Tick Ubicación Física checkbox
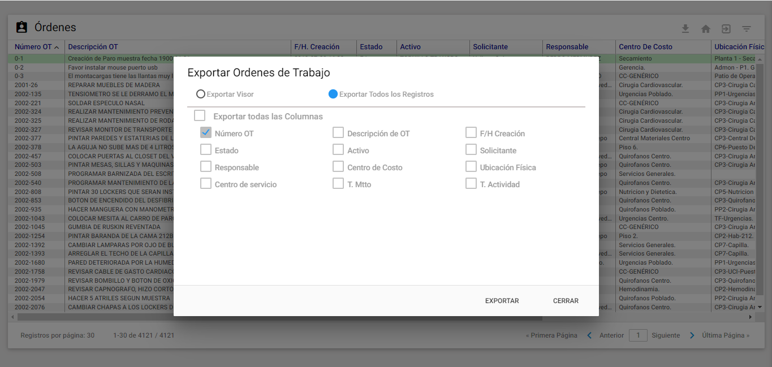The width and height of the screenshot is (772, 367). pos(471,167)
